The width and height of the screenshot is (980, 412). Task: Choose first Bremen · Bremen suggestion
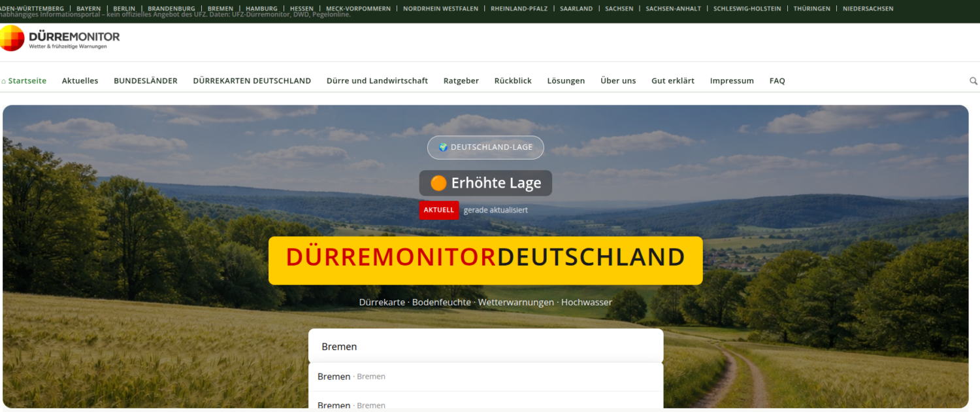(485, 377)
